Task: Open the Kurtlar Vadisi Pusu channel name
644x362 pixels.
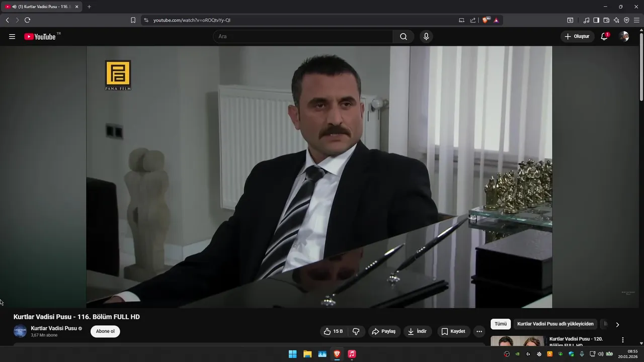Action: (54, 328)
